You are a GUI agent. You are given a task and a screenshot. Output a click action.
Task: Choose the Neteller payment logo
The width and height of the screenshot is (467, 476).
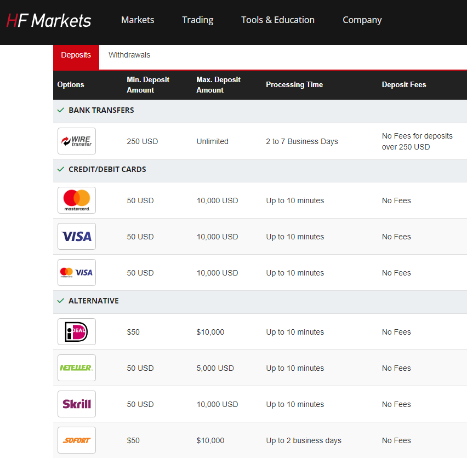pyautogui.click(x=77, y=368)
